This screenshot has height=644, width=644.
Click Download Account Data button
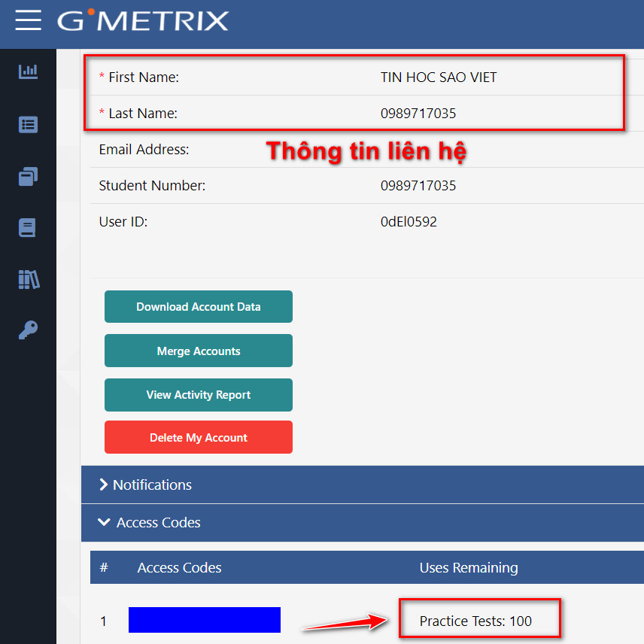[x=199, y=306]
